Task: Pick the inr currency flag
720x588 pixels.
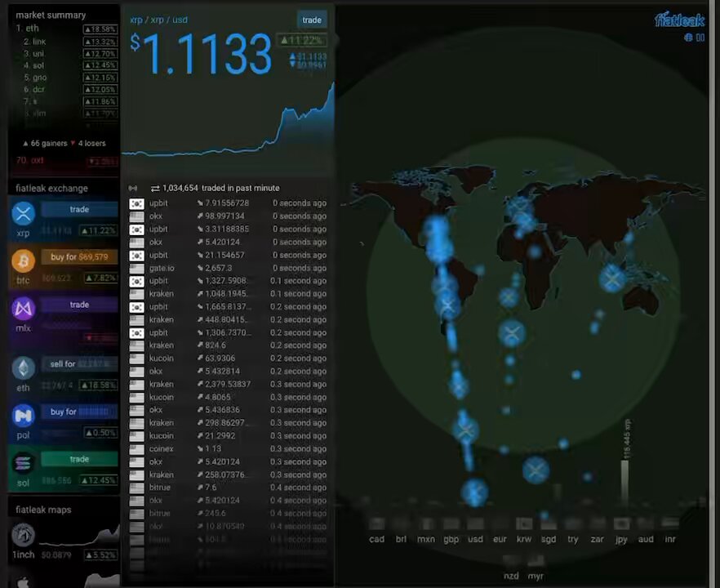Action: tap(670, 523)
